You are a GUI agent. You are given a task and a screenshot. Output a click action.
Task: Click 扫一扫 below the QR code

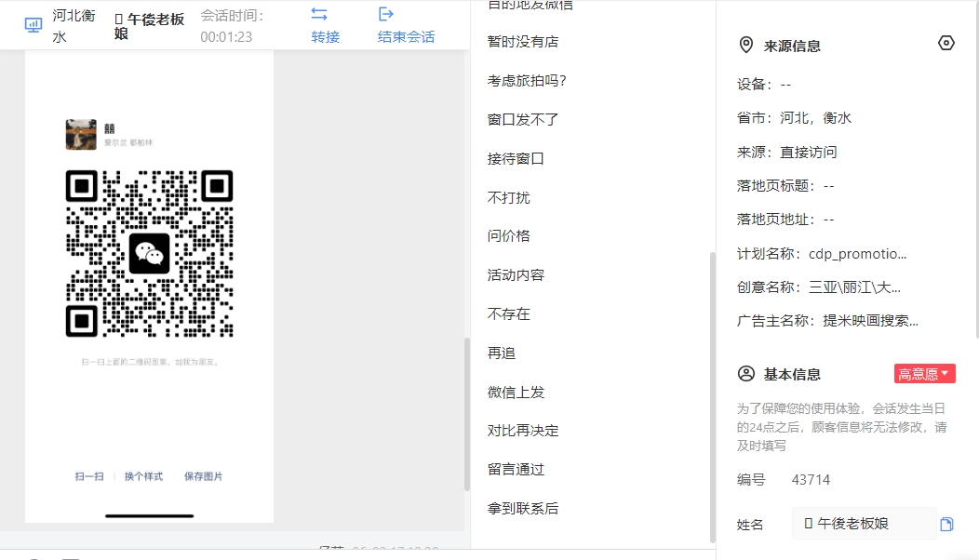(89, 476)
